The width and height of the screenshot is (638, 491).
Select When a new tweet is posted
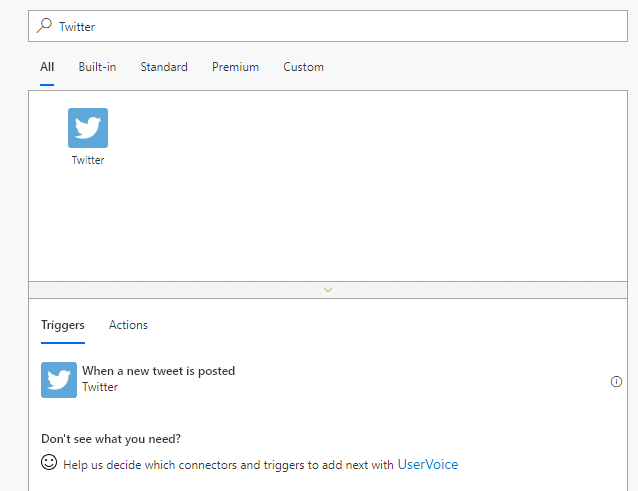tap(159, 371)
